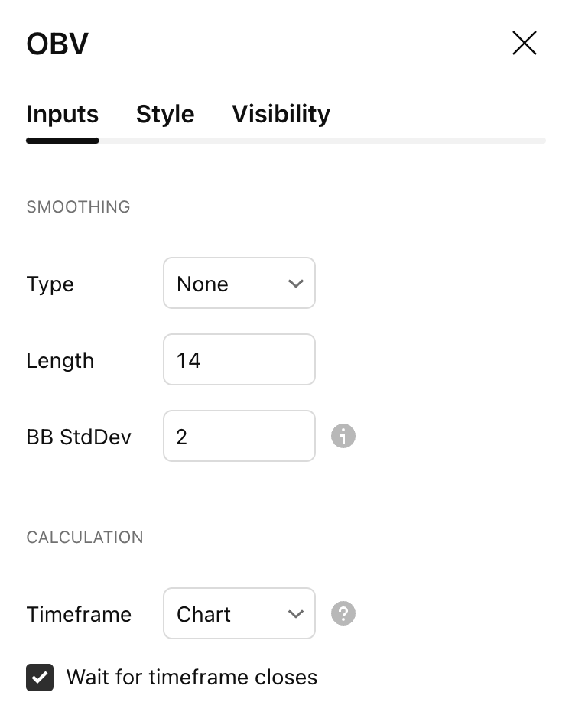Click the Wait for timeframe closes label
This screenshot has width=572, height=728.
[192, 678]
